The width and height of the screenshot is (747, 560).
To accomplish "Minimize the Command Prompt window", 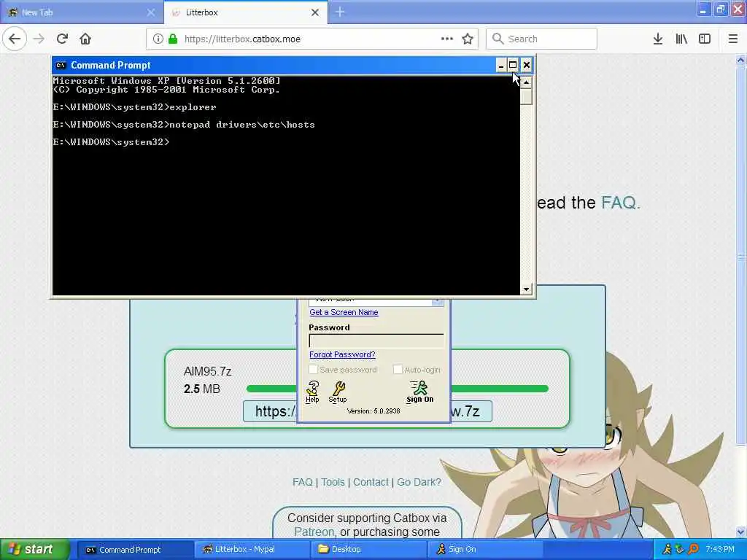I will [500, 65].
